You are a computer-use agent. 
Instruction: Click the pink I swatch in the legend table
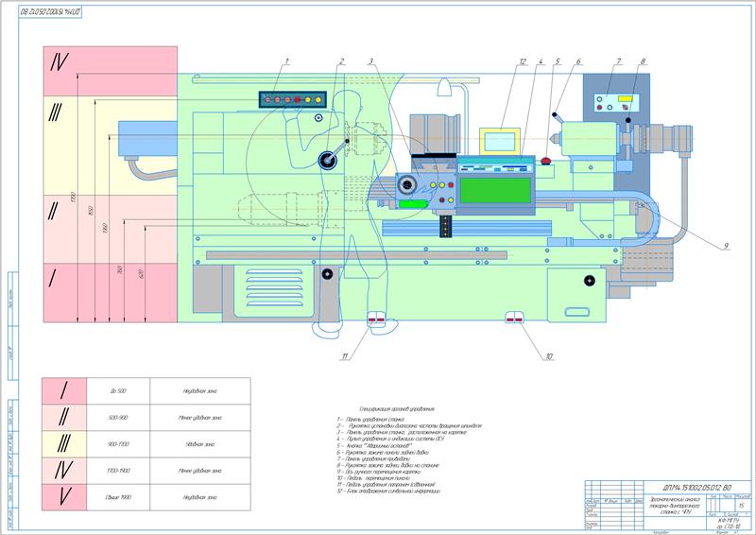coord(64,391)
